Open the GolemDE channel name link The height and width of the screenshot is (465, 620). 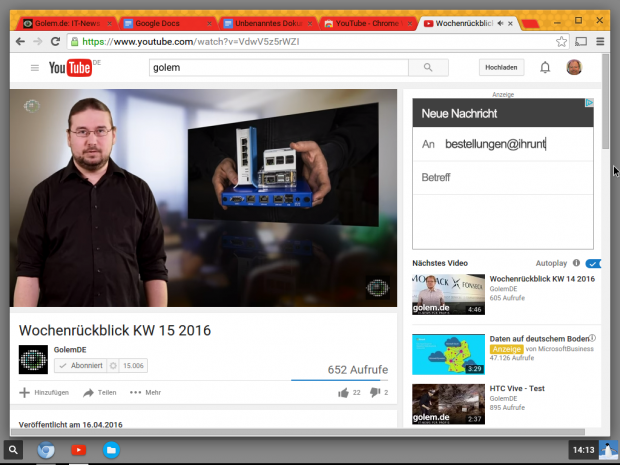pos(70,350)
